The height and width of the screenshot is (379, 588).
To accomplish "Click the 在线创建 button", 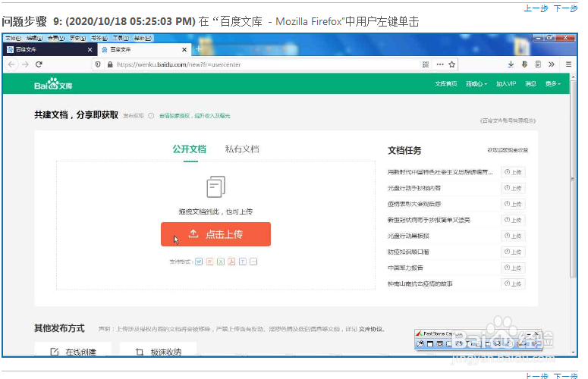I will (x=73, y=349).
